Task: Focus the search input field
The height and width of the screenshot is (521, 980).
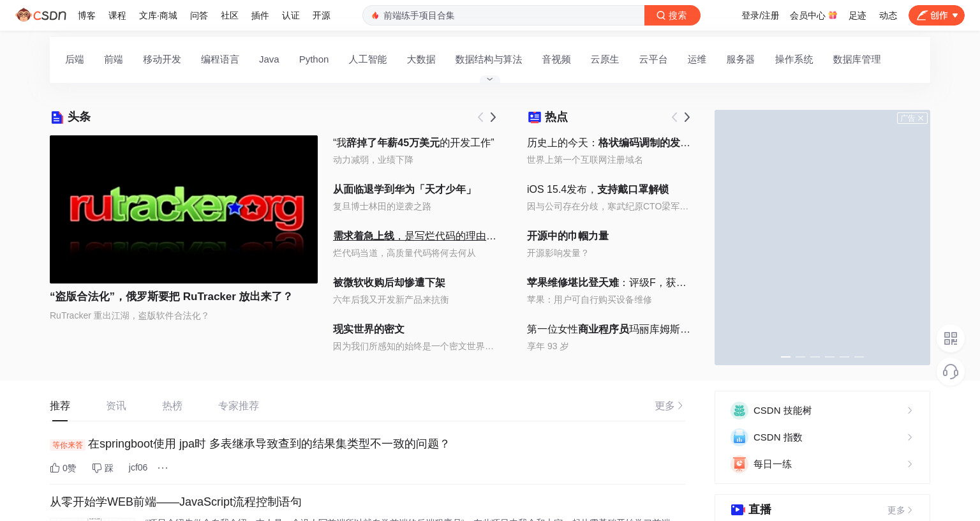Action: pyautogui.click(x=504, y=15)
